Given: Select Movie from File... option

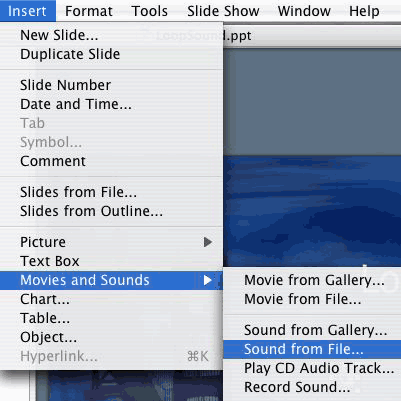Looking at the screenshot, I should (312, 299).
